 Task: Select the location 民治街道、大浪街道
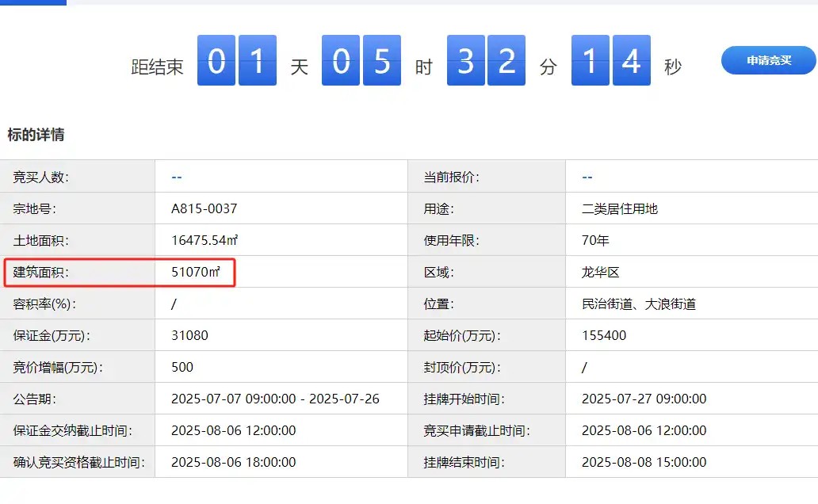[638, 304]
